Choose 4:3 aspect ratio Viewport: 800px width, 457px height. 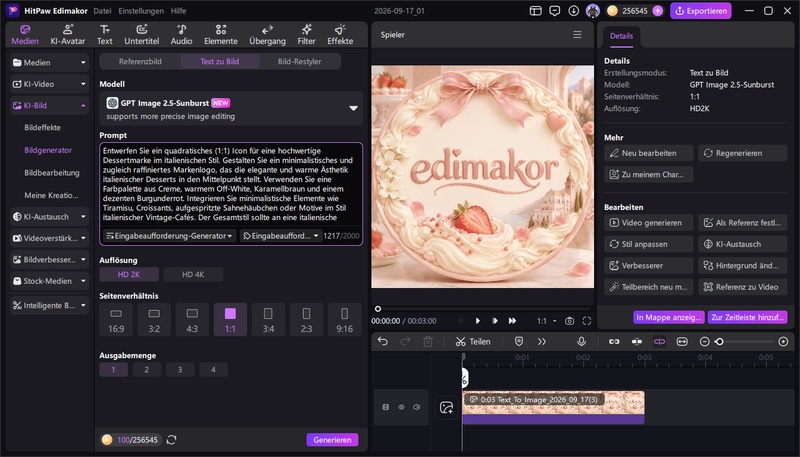(x=192, y=320)
